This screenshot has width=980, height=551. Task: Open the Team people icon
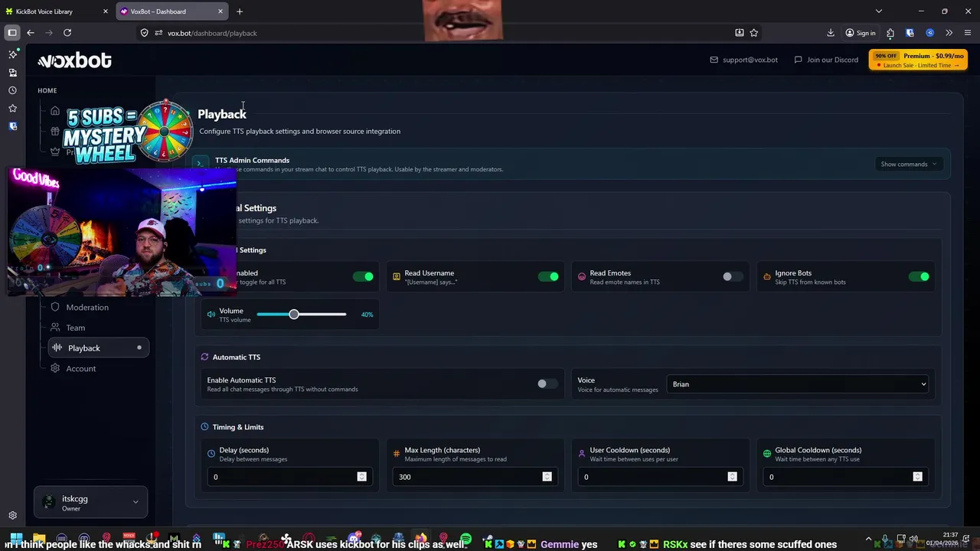[x=55, y=328]
